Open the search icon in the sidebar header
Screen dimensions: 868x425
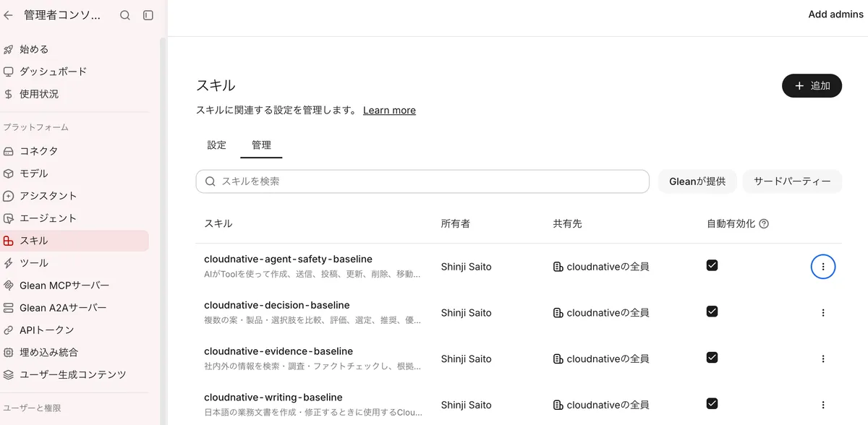(x=125, y=15)
